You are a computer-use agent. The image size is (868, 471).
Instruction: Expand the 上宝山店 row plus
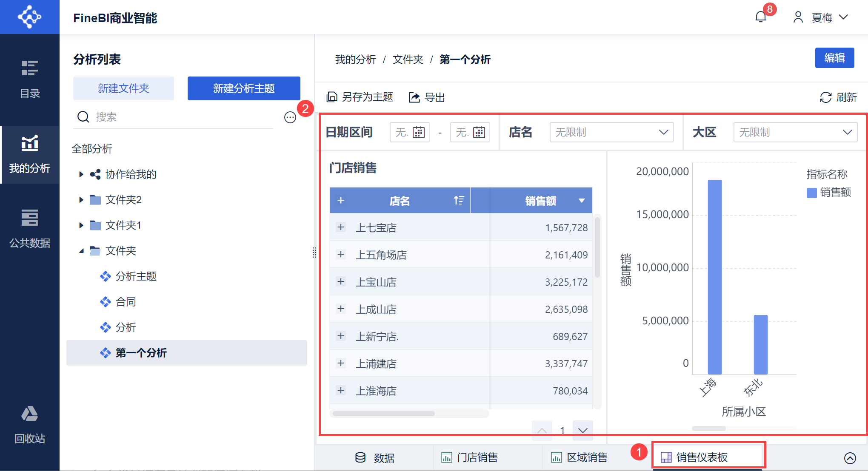click(x=341, y=282)
